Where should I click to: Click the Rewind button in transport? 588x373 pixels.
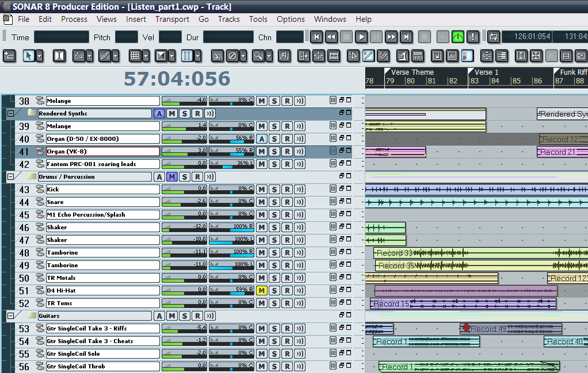click(x=331, y=37)
